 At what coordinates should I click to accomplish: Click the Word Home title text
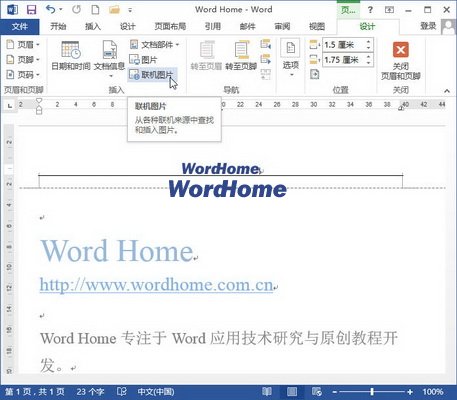(x=117, y=251)
